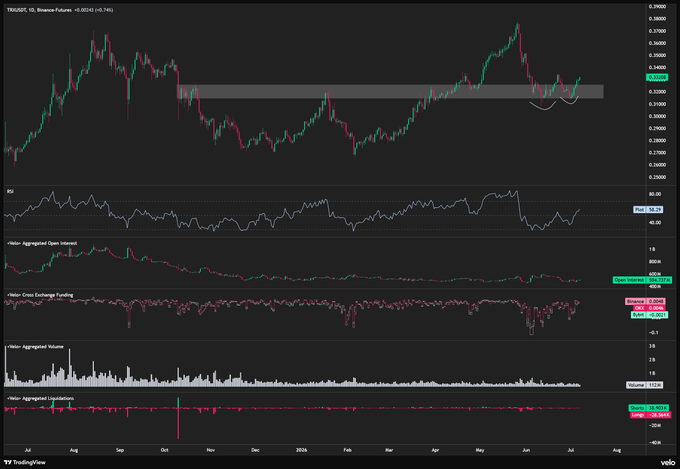Click the Velo Aggregated Liquidations pane title
The width and height of the screenshot is (680, 469).
(40, 398)
